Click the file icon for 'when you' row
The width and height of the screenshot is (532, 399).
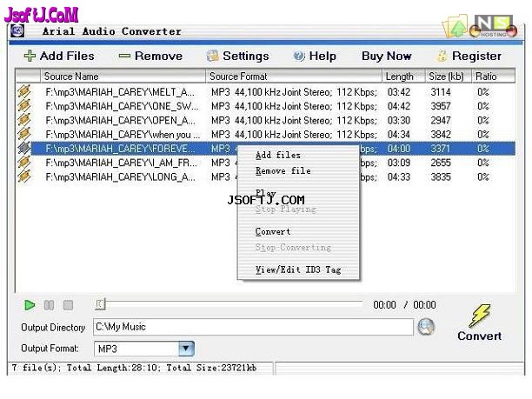coord(24,134)
